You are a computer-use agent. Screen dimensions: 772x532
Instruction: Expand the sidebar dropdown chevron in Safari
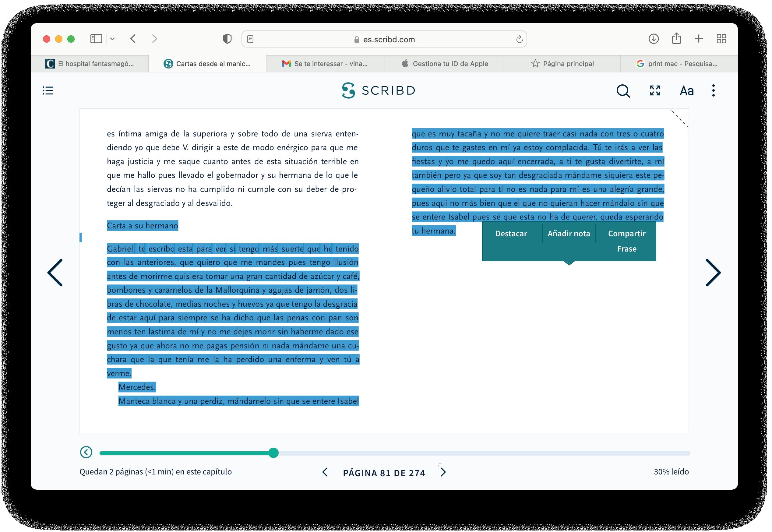112,39
